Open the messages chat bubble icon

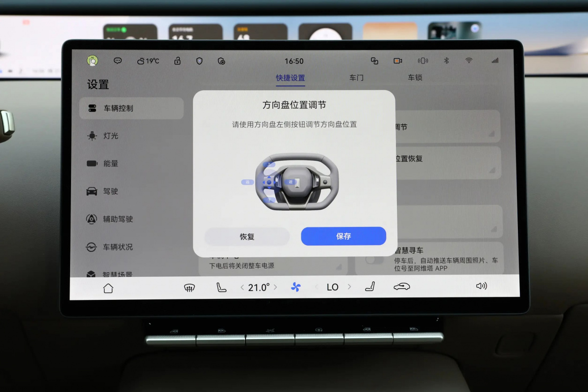pos(118,61)
